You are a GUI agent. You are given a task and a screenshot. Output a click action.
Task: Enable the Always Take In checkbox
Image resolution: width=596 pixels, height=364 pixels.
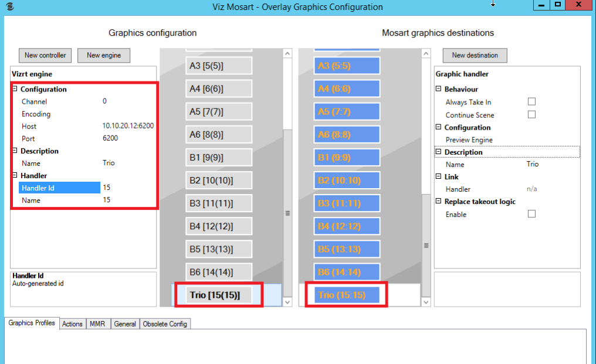(531, 102)
